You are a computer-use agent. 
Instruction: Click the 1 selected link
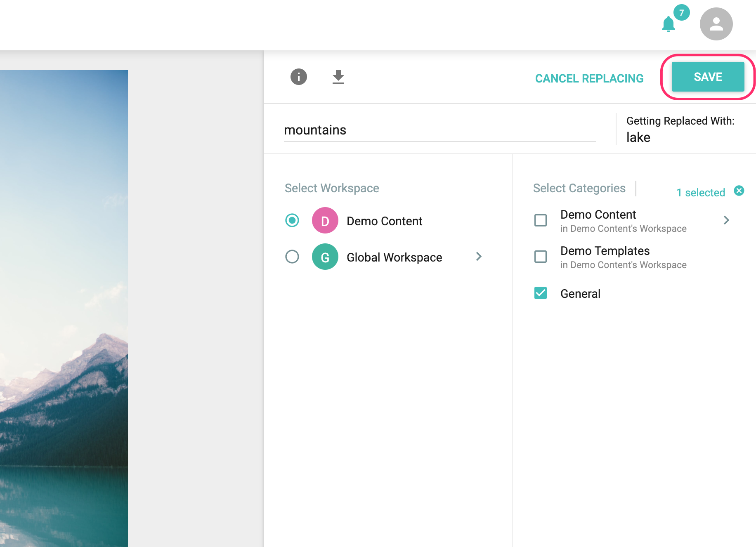click(x=701, y=192)
